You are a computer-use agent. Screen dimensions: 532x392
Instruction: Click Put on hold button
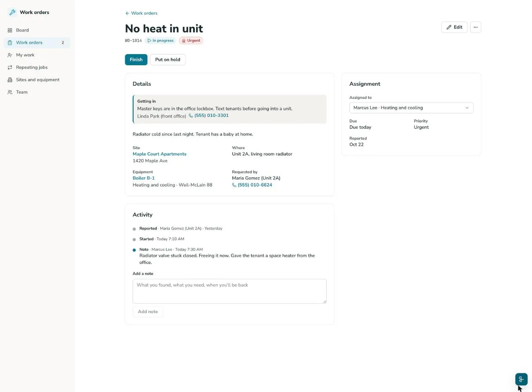point(168,59)
